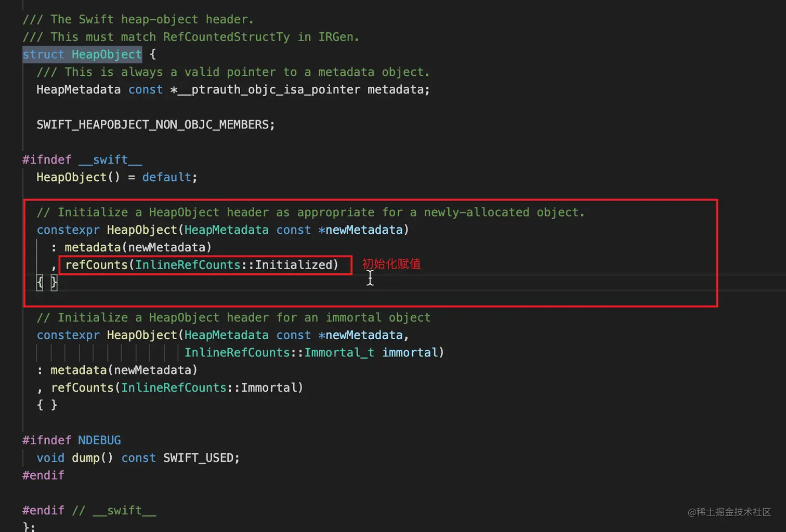Click '#ifndef NDEBUG' directive
The height and width of the screenshot is (532, 786).
pyautogui.click(x=72, y=441)
